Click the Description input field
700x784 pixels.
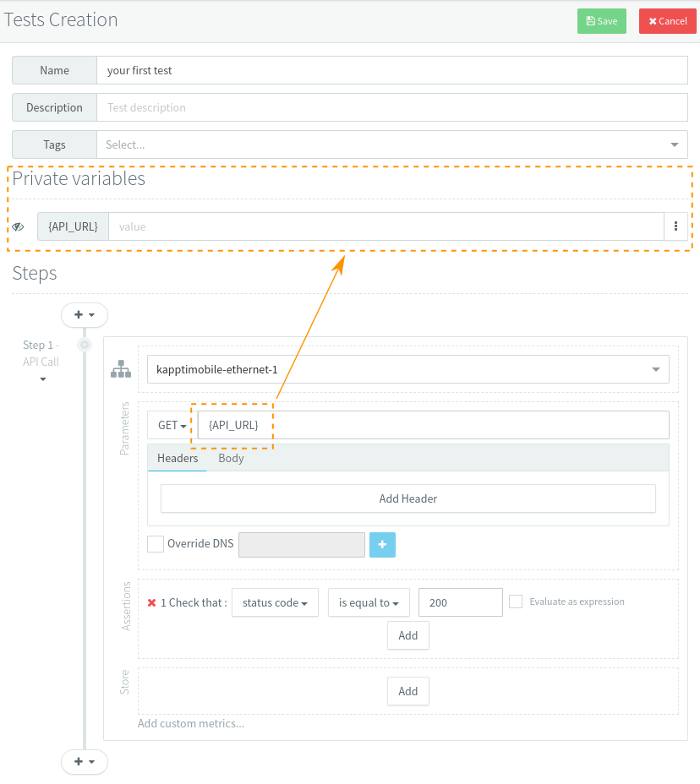pos(391,107)
